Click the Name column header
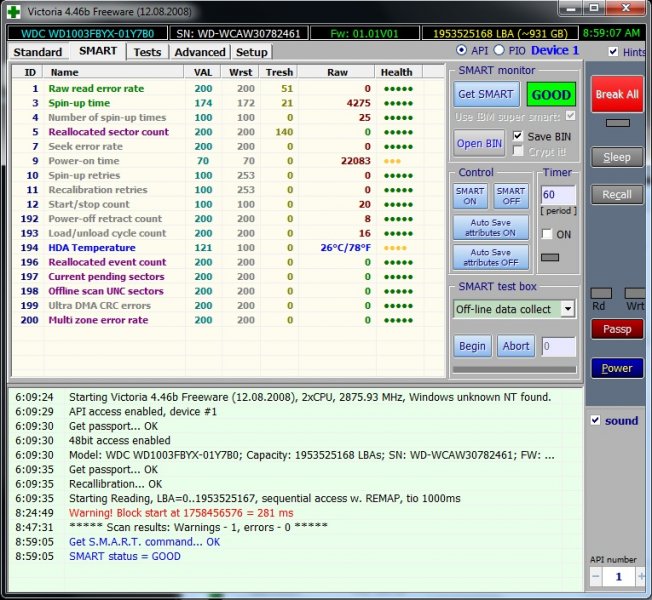Viewport: 652px width, 600px height. (113, 72)
